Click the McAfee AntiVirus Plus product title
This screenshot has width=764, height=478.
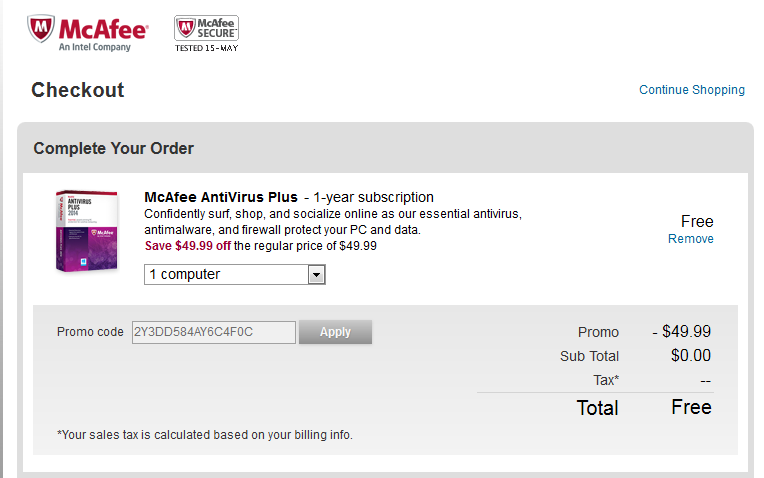tap(221, 197)
